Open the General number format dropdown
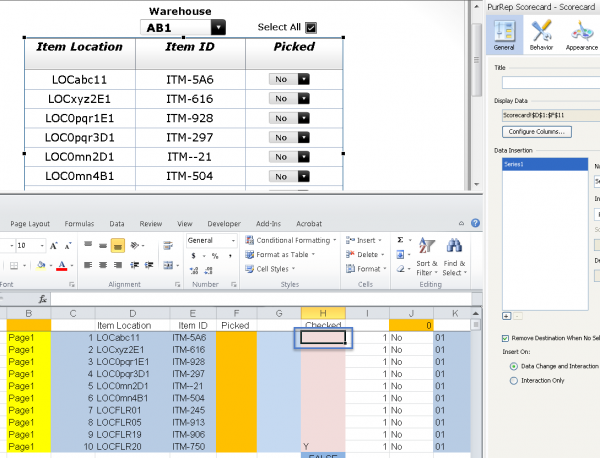 point(233,241)
